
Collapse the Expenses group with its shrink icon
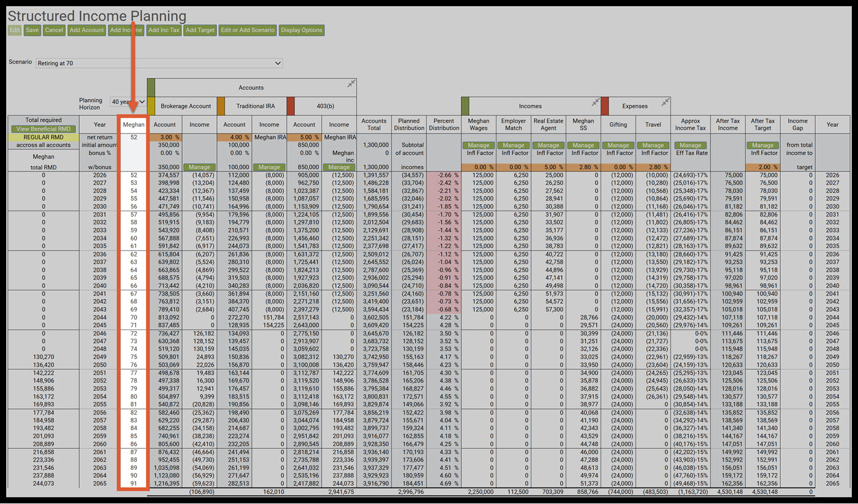click(x=666, y=102)
